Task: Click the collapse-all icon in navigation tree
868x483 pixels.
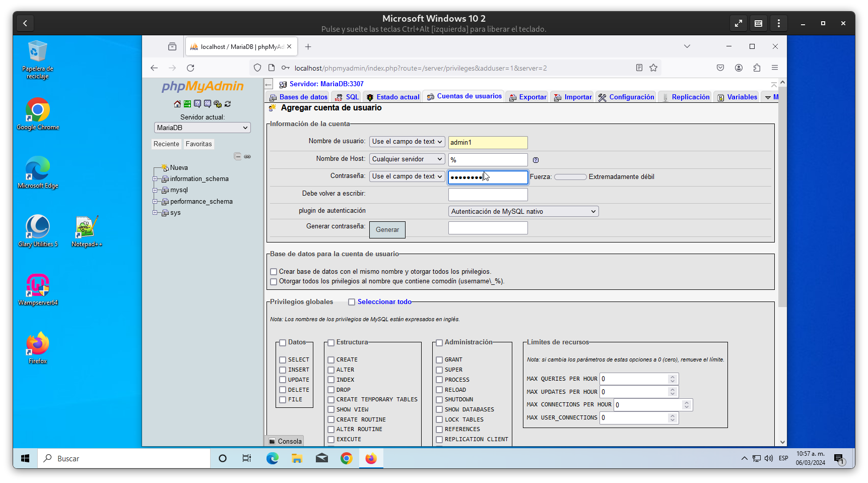Action: point(237,156)
